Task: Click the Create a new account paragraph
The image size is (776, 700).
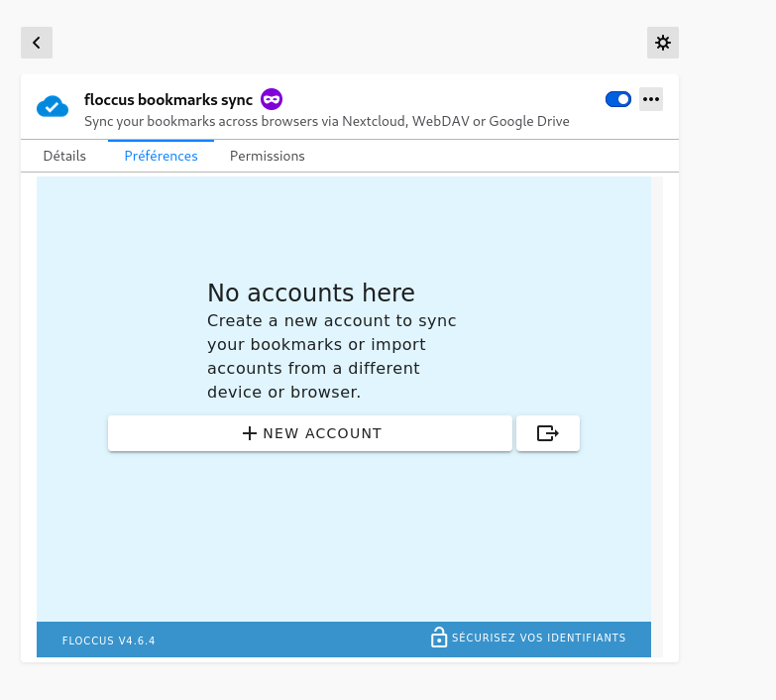Action: (x=331, y=357)
